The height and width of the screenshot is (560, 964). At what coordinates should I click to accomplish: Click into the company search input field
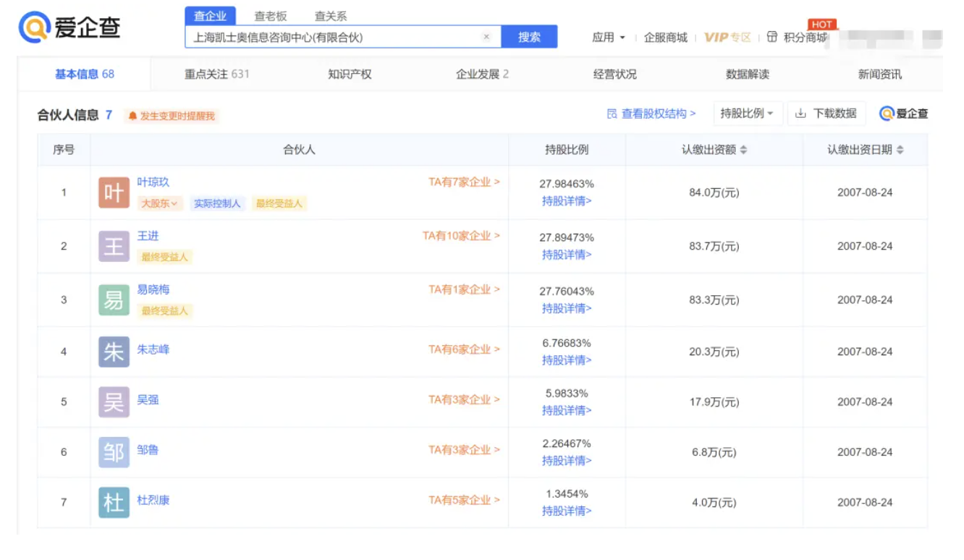coord(333,37)
